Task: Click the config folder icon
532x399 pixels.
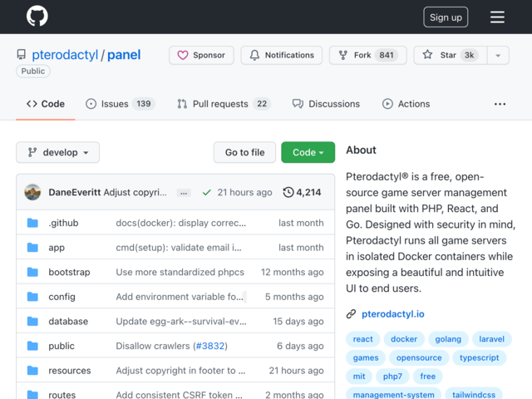Action: click(x=32, y=297)
